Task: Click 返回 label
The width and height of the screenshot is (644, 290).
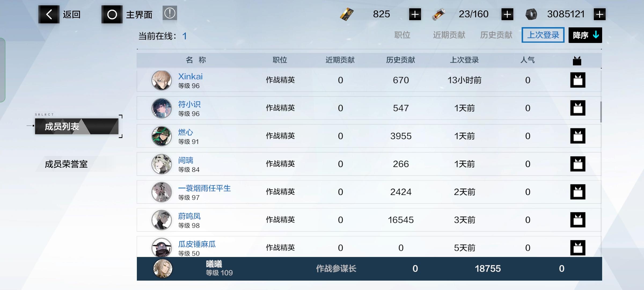Action: [72, 14]
